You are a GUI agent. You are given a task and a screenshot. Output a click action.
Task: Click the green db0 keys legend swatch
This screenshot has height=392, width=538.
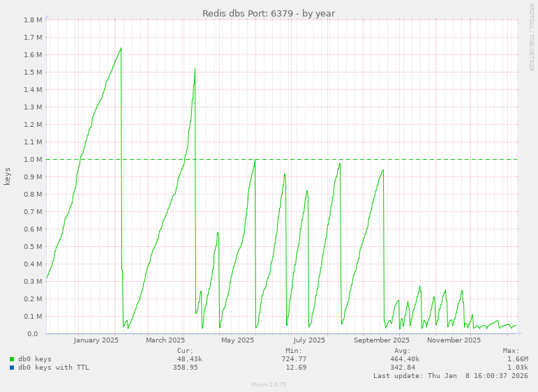click(x=12, y=359)
